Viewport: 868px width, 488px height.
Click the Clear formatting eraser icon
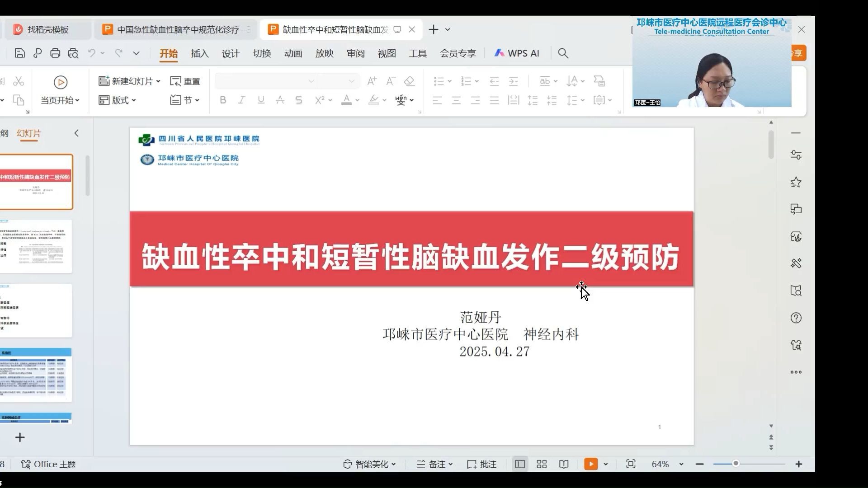(x=409, y=81)
